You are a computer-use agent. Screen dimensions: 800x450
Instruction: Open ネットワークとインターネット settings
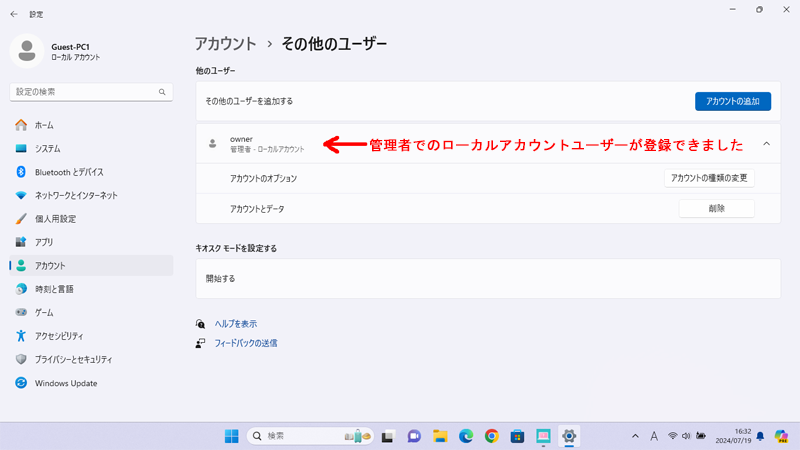point(75,195)
